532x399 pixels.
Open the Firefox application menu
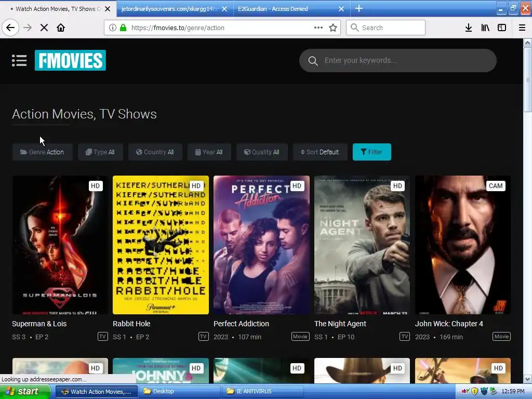pos(522,28)
